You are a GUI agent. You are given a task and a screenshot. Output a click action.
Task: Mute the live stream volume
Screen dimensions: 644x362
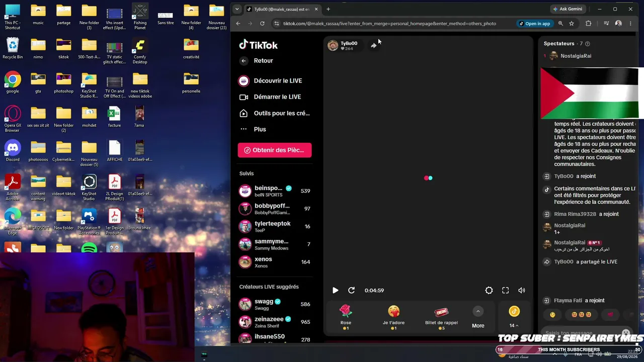point(522,290)
